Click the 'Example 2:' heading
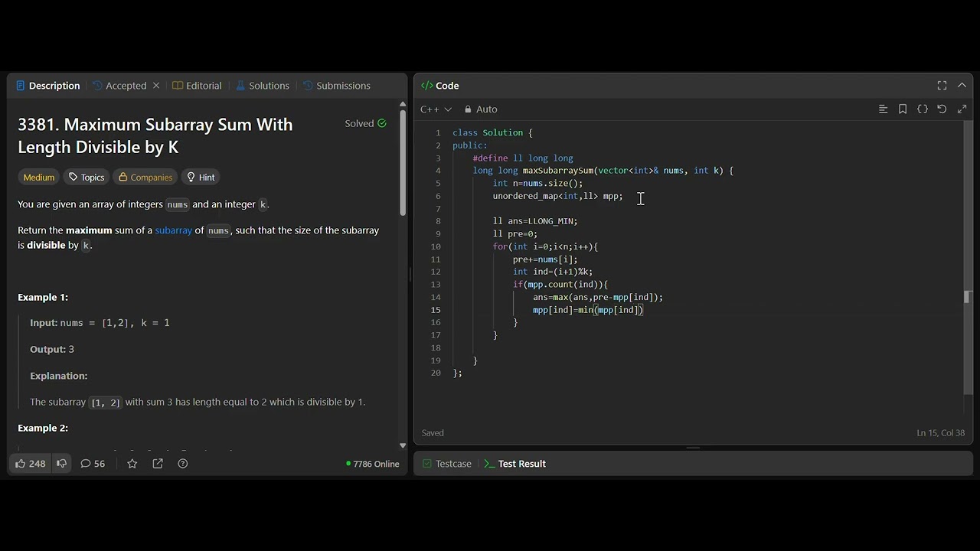 click(43, 428)
